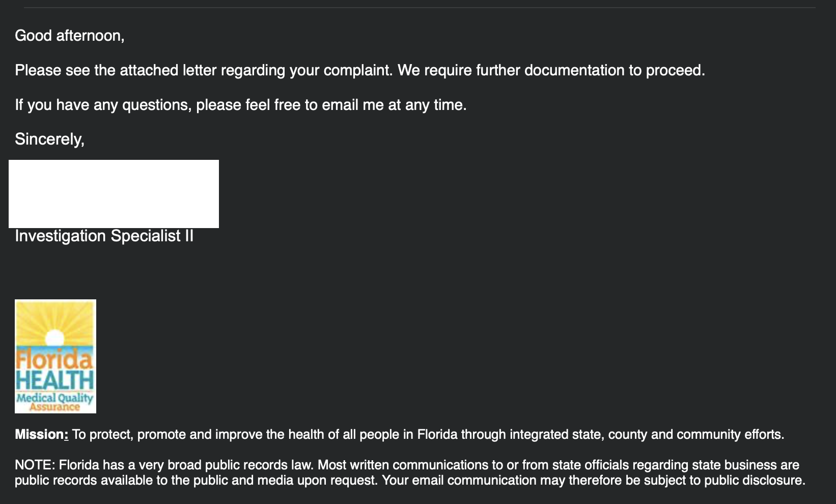
Task: Click the "Good afternoon," greeting line
Action: pyautogui.click(x=70, y=36)
